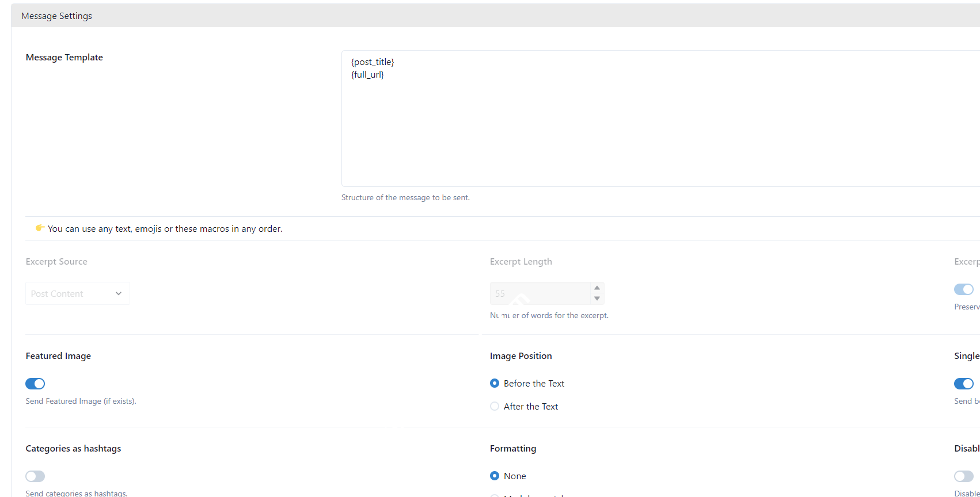Disable the Featured Image toggle
This screenshot has height=497, width=980.
[35, 384]
